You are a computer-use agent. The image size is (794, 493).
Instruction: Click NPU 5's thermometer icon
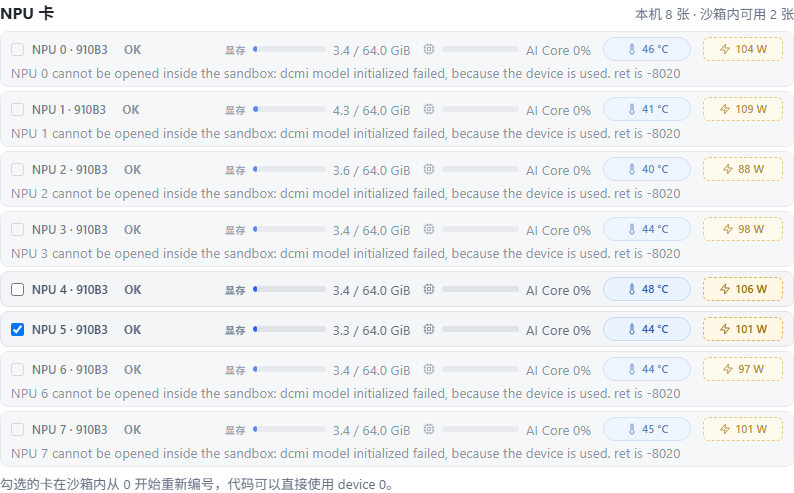631,329
